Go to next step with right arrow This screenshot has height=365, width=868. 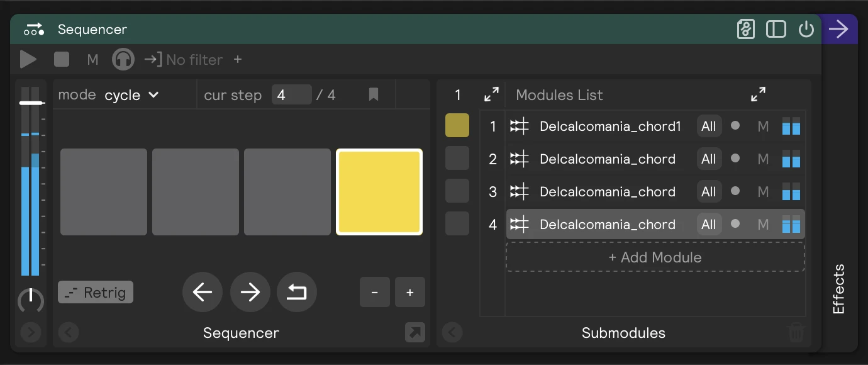[250, 292]
